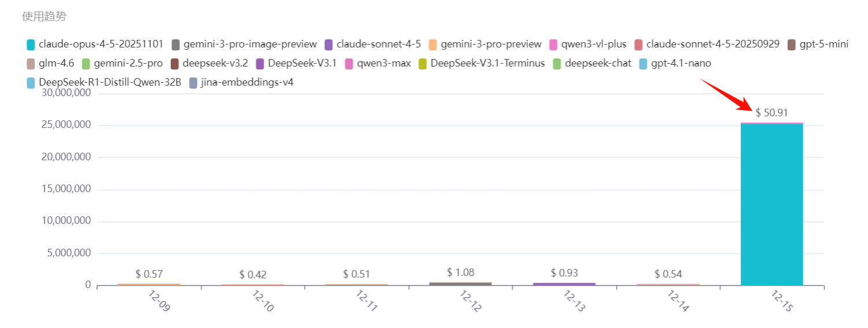Click the deepseek-v3.2 brown legend icon

pyautogui.click(x=175, y=63)
